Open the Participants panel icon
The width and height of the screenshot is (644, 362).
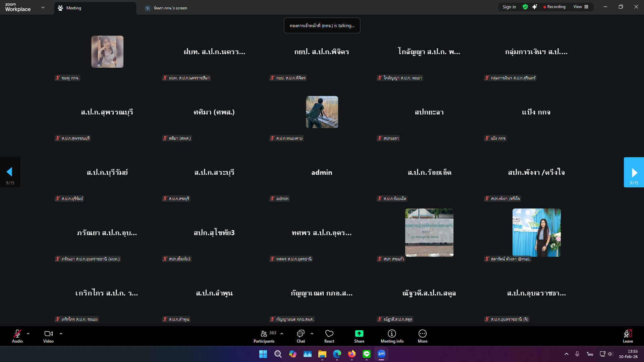264,334
